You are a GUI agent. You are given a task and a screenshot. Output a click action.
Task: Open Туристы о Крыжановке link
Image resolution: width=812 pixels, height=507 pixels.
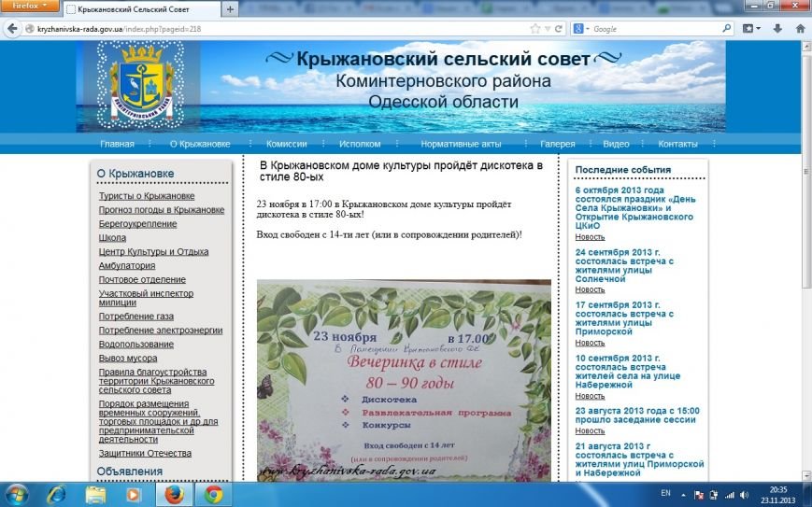click(147, 196)
